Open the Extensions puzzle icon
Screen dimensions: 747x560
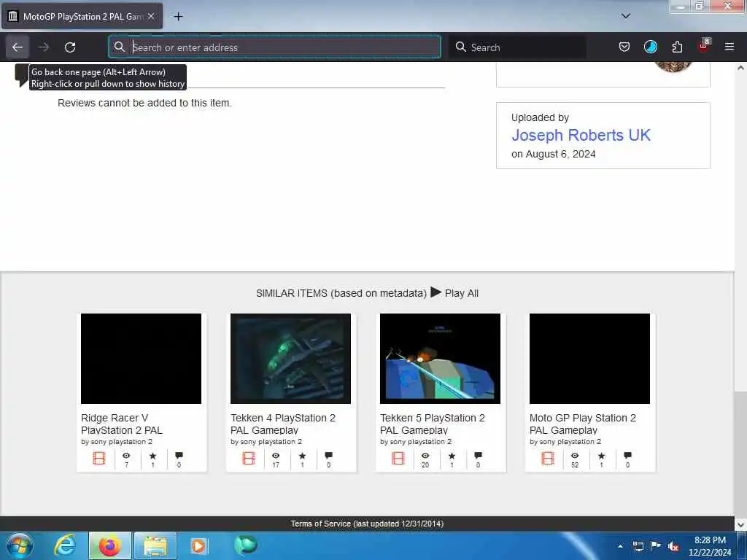tap(677, 47)
